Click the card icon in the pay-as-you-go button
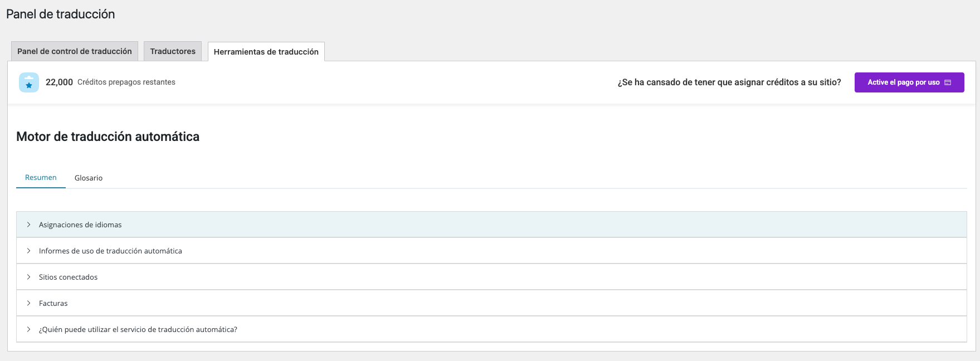Image resolution: width=980 pixels, height=361 pixels. click(948, 82)
